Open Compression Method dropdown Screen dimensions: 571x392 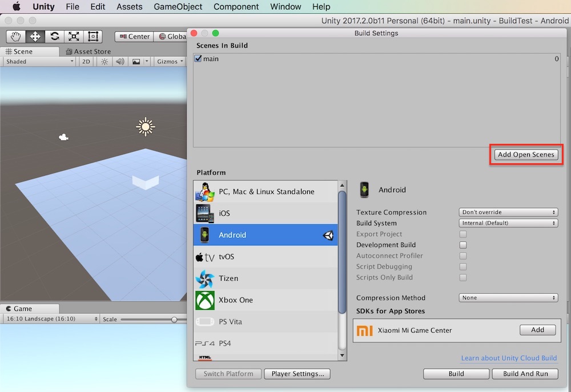[508, 298]
